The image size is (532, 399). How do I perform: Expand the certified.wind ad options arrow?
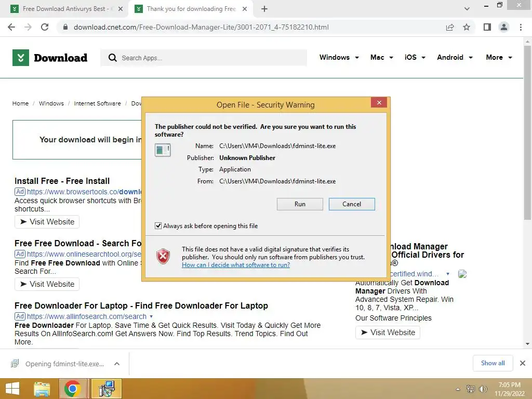pyautogui.click(x=448, y=274)
